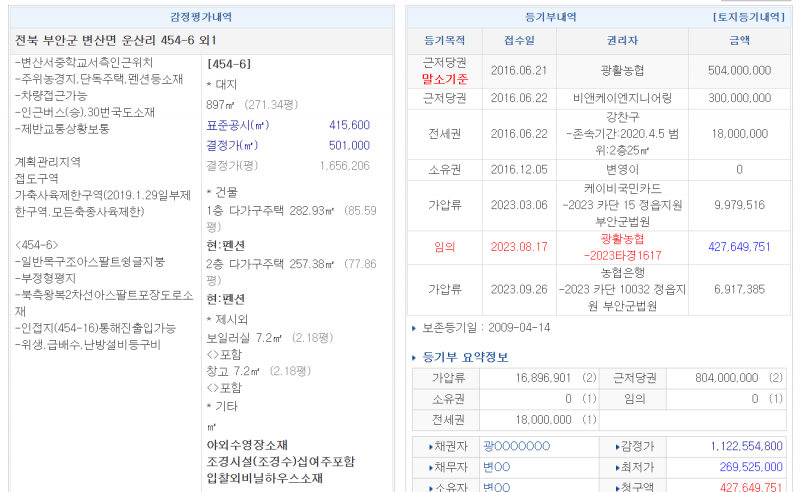Select the 접수일 column header
Viewport: 800px width, 492px height.
(518, 41)
